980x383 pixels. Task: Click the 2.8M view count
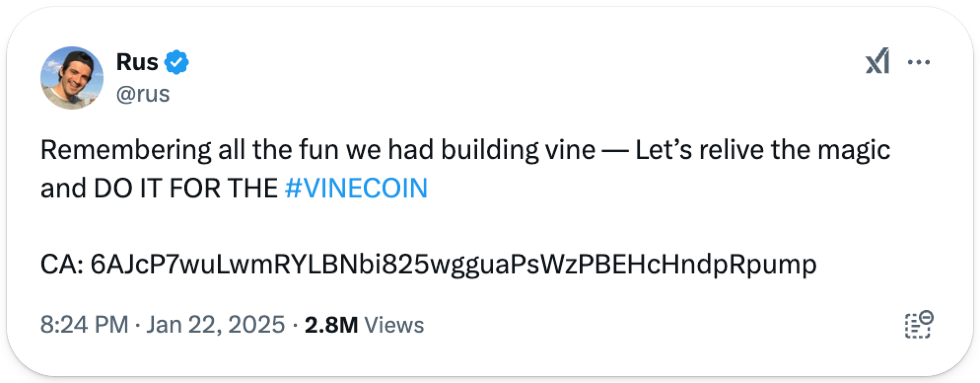coord(331,325)
